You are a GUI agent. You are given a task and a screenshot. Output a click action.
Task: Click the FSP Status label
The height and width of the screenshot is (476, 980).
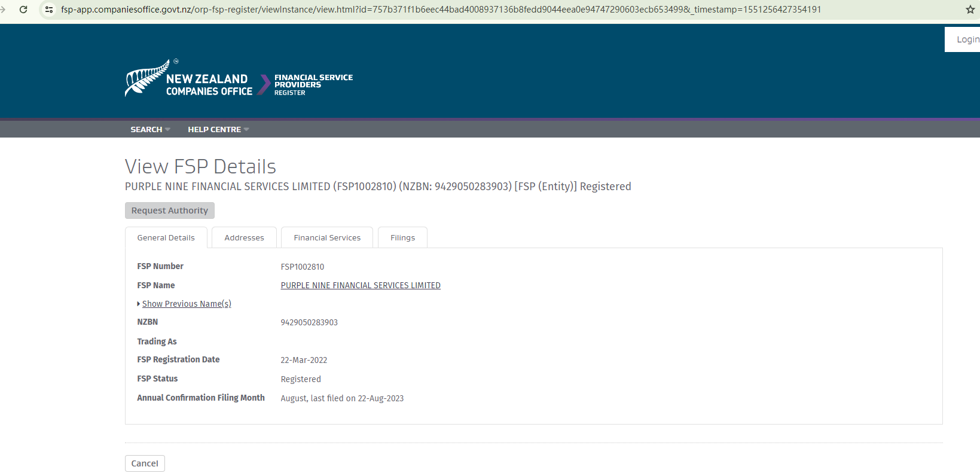[x=157, y=379]
